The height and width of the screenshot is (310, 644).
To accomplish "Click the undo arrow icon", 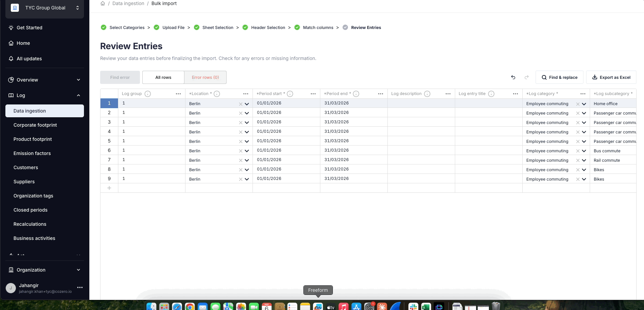I will tap(513, 77).
